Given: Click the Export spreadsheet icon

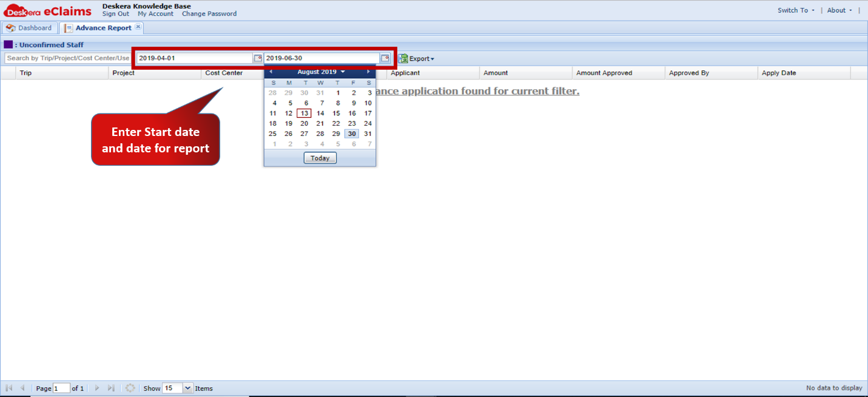Looking at the screenshot, I should (x=403, y=59).
